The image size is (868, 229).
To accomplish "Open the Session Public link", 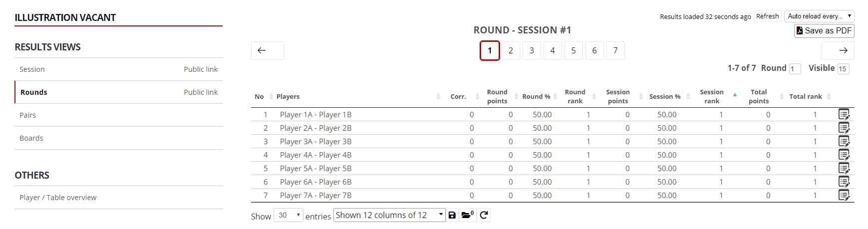I will click(x=201, y=69).
